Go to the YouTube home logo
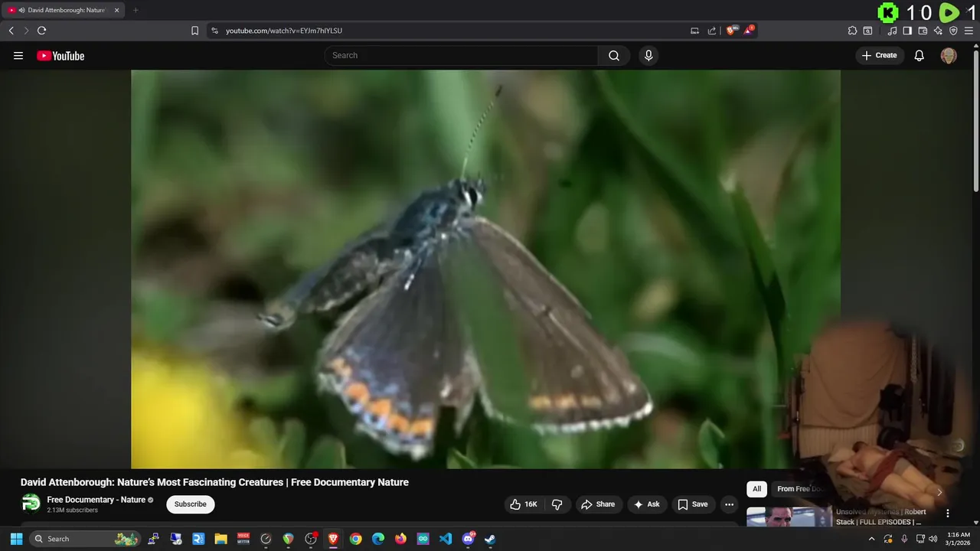The height and width of the screenshot is (551, 980). [60, 56]
